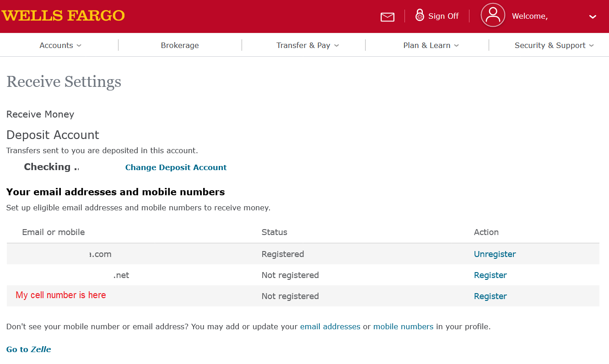Unregister the .com email address
The width and height of the screenshot is (609, 364).
pos(495,254)
